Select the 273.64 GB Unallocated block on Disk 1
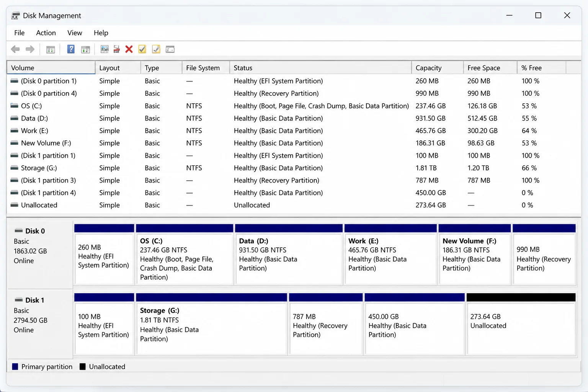588x392 pixels. pos(521,324)
